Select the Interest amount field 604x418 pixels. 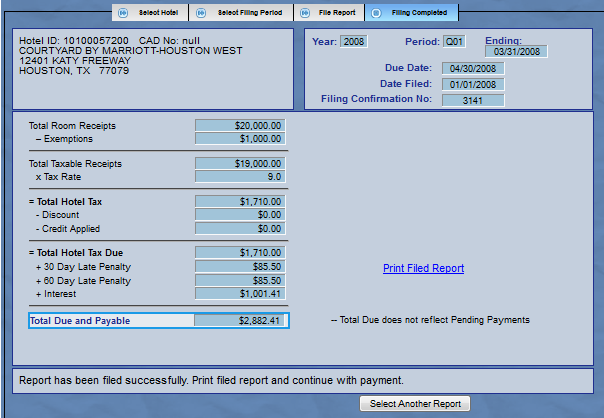click(x=241, y=294)
